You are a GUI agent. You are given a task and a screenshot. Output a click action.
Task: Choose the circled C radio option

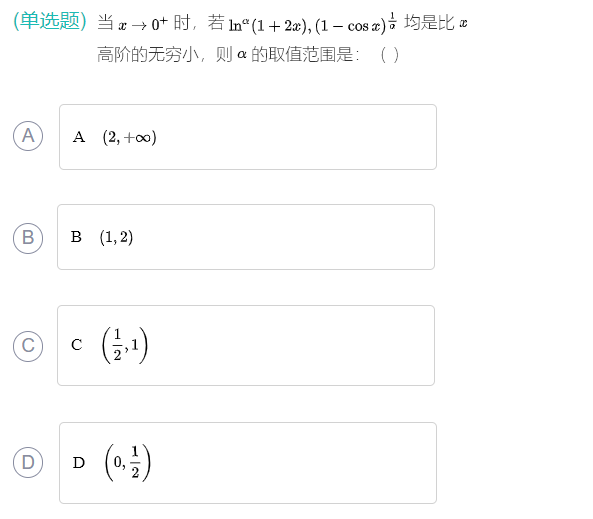click(x=28, y=346)
